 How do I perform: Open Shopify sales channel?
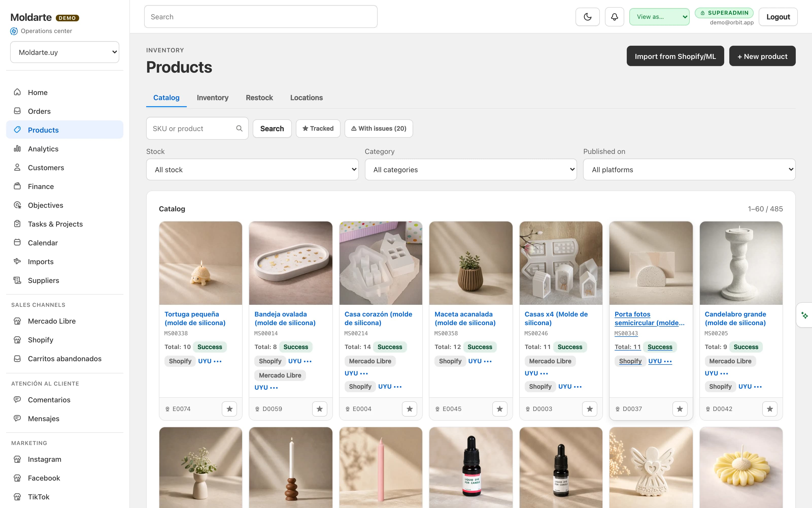[x=64, y=340]
